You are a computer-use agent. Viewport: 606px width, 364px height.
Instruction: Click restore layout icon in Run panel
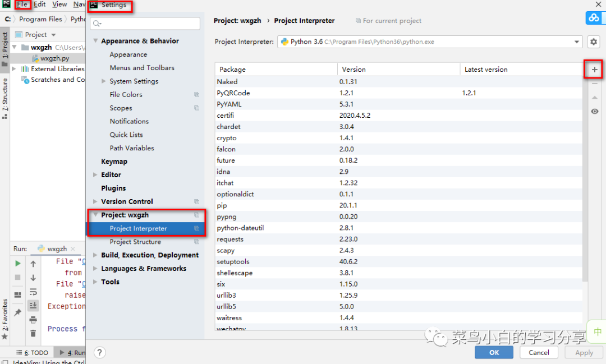click(18, 294)
